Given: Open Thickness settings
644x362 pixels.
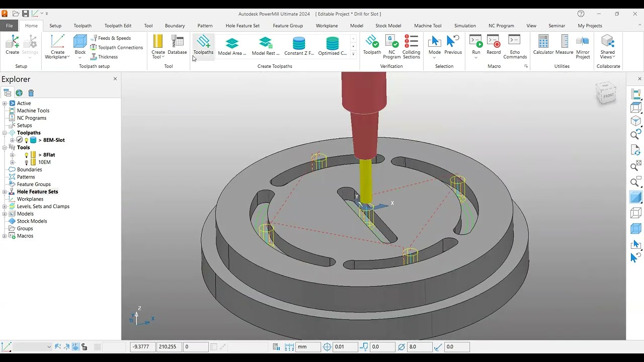Looking at the screenshot, I should pos(104,57).
